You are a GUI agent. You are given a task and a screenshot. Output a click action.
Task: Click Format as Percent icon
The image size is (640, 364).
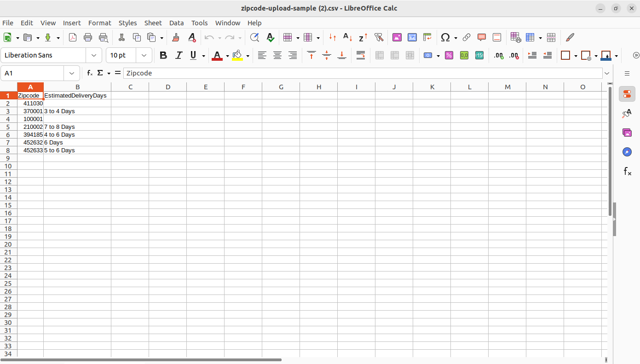click(x=449, y=55)
